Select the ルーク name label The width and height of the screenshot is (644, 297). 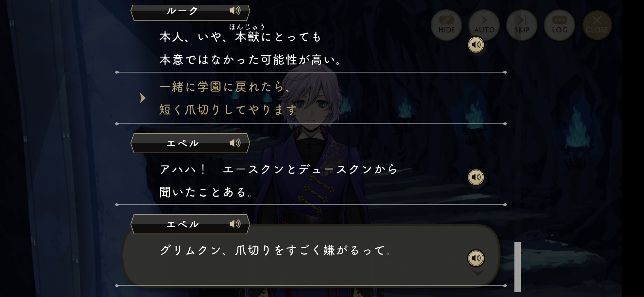pos(182,11)
